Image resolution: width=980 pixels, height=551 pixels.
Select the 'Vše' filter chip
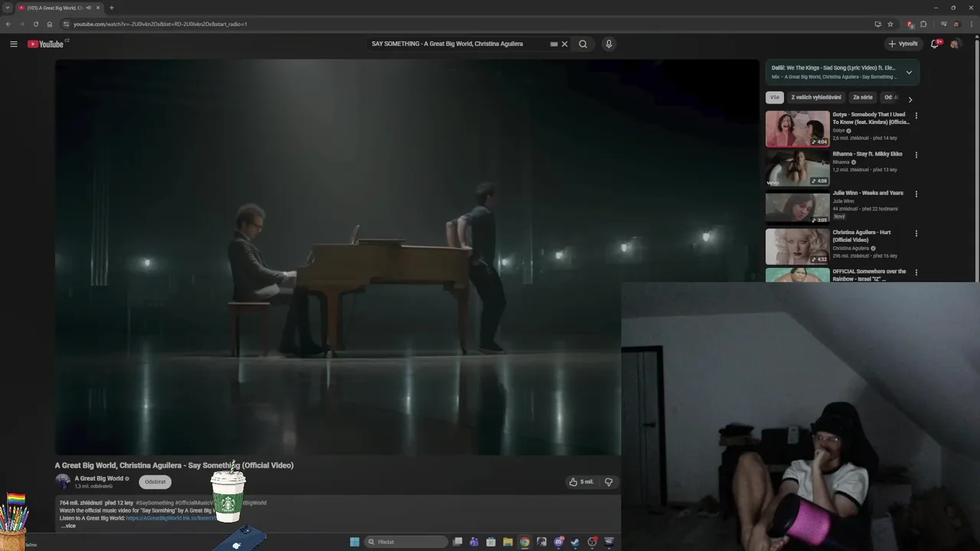pyautogui.click(x=775, y=97)
